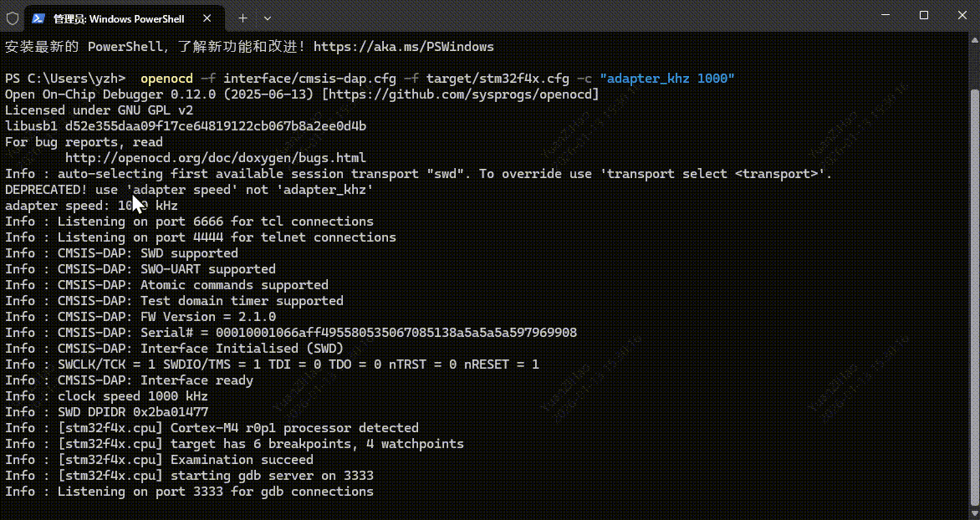Expand the new tab profile dropdown chevron

(x=268, y=18)
